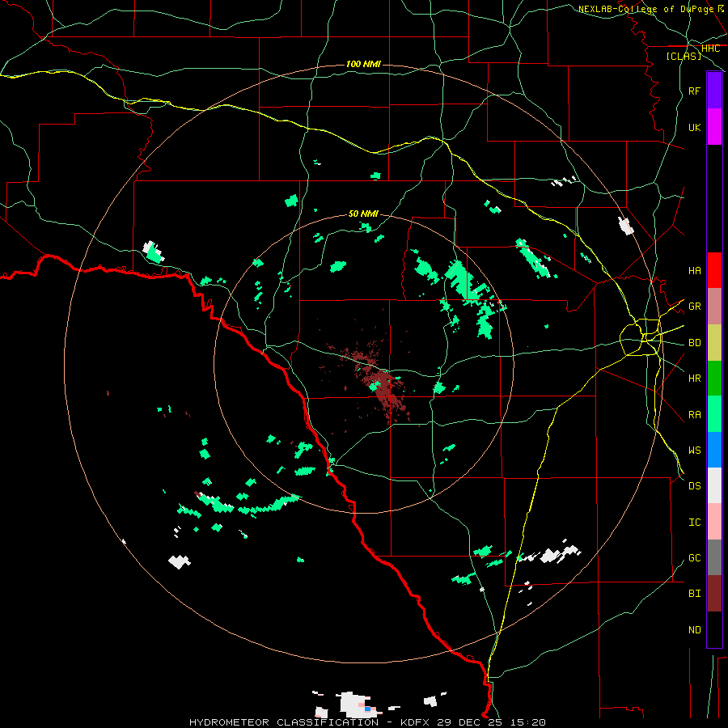Click the "GC" legend label
Screen dimensions: 728x728
(695, 558)
